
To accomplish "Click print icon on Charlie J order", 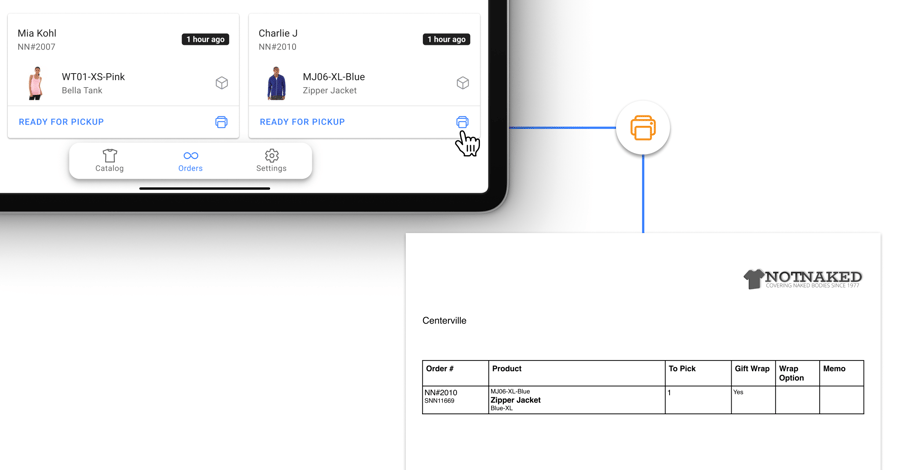I will point(462,122).
